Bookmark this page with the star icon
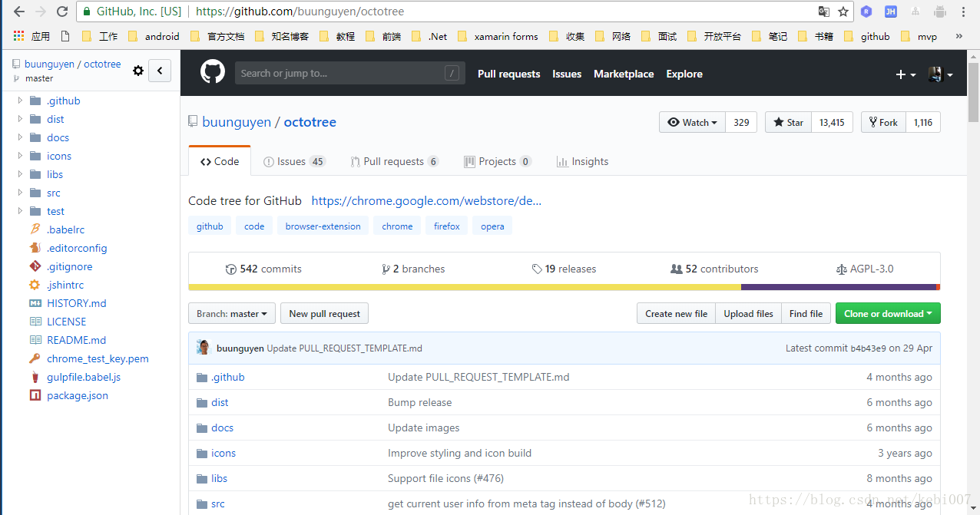Image resolution: width=980 pixels, height=515 pixels. pyautogui.click(x=843, y=12)
